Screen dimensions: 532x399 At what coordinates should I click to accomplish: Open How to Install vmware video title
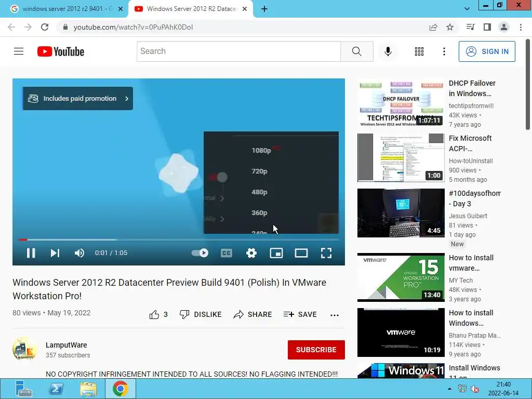point(471,263)
